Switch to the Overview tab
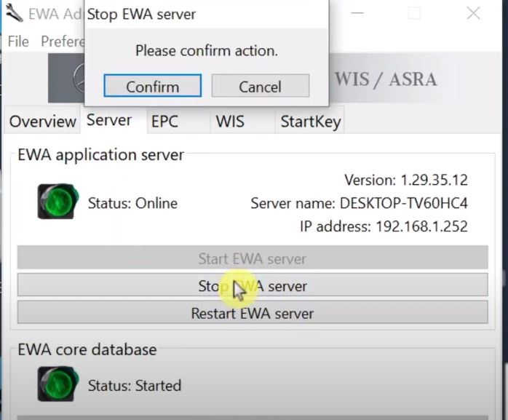This screenshot has width=508, height=420. [42, 122]
